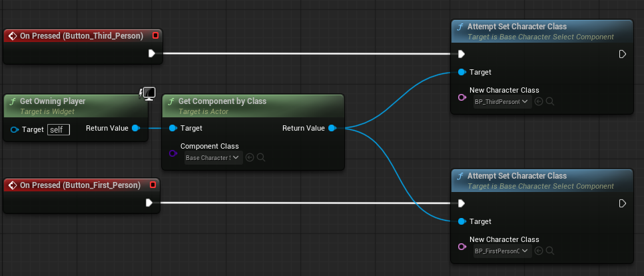Click client-only monitor icon on Get Owning Player
Screen dimensions: 644x276
pyautogui.click(x=147, y=93)
